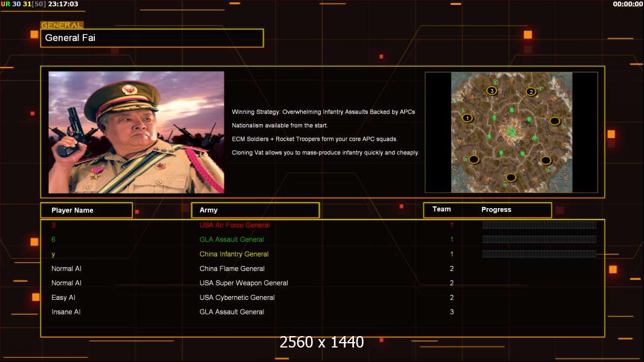Click "China Flame General" army entry

click(232, 268)
